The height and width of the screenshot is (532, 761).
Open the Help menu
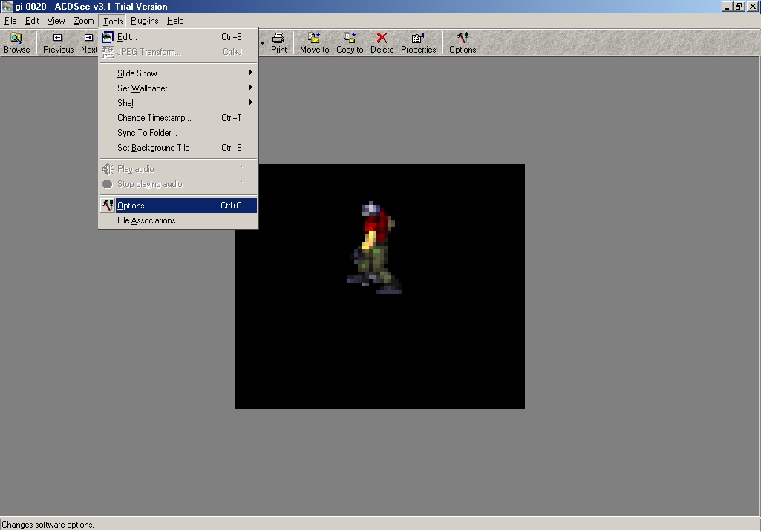[175, 21]
